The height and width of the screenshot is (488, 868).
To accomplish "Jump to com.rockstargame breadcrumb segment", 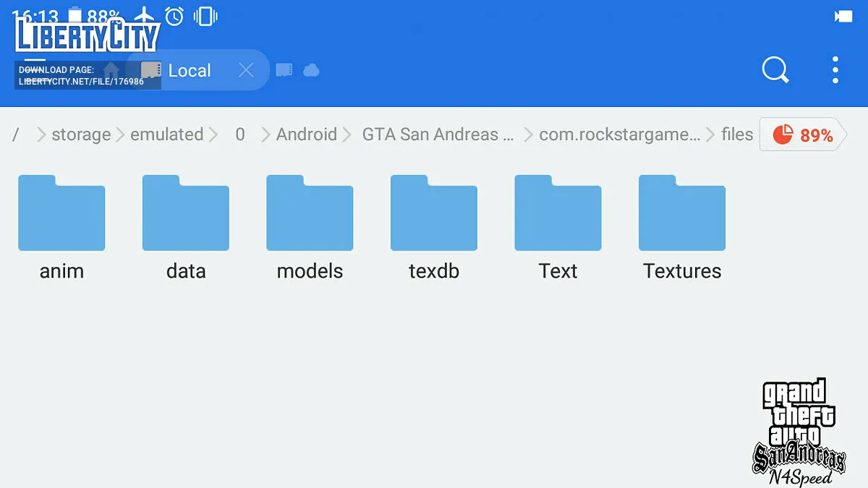I will pos(620,134).
